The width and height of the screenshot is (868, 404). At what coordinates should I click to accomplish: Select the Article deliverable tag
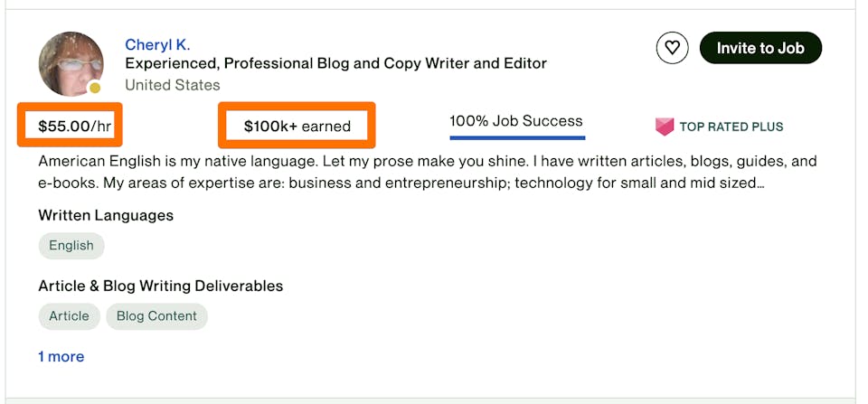(x=69, y=315)
